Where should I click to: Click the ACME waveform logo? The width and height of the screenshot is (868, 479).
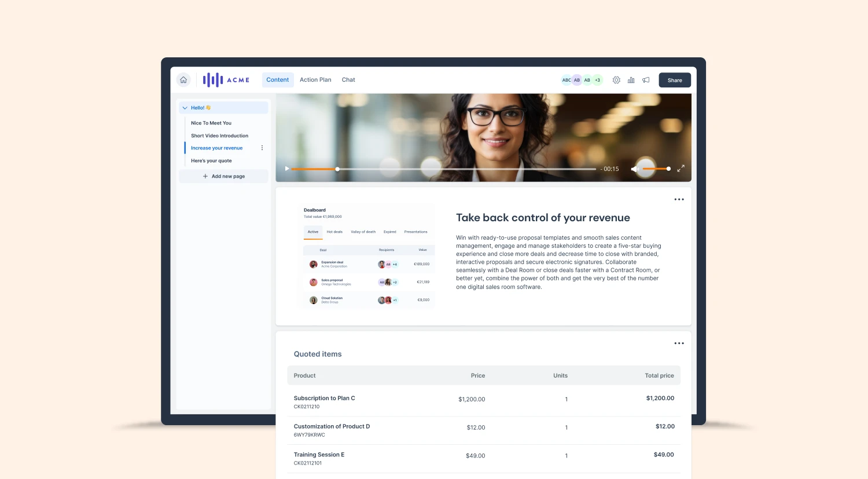[226, 80]
